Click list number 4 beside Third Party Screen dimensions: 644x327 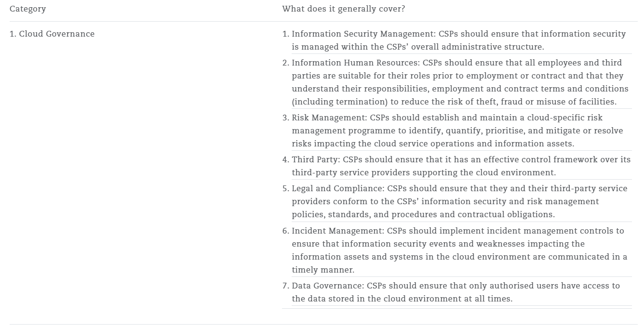[x=286, y=159]
